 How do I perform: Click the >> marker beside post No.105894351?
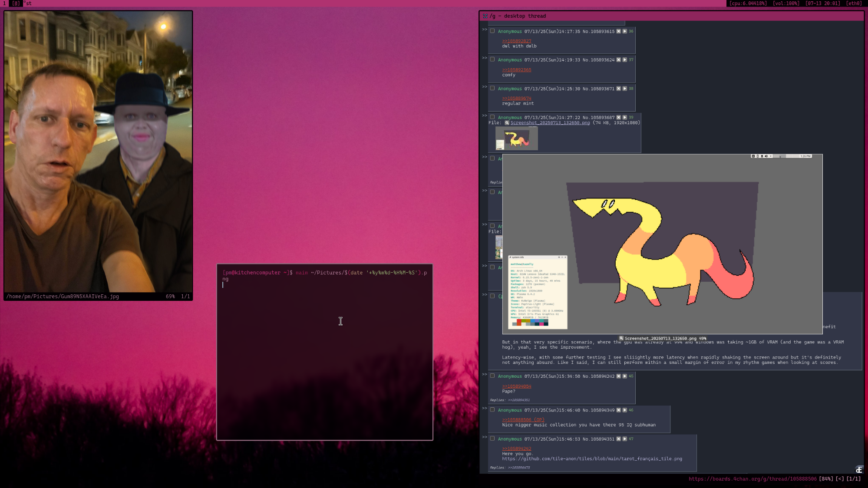click(x=485, y=437)
